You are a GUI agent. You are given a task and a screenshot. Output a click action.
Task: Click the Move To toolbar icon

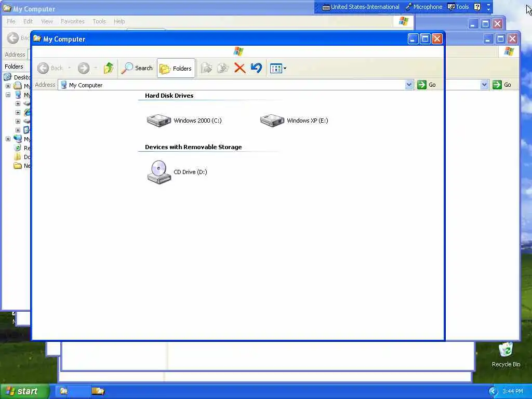206,68
